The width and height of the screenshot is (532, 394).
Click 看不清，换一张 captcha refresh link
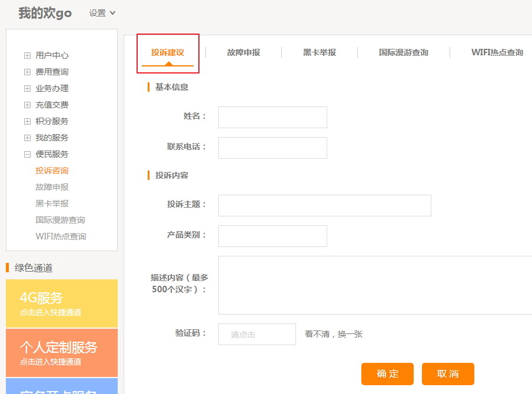click(x=334, y=334)
